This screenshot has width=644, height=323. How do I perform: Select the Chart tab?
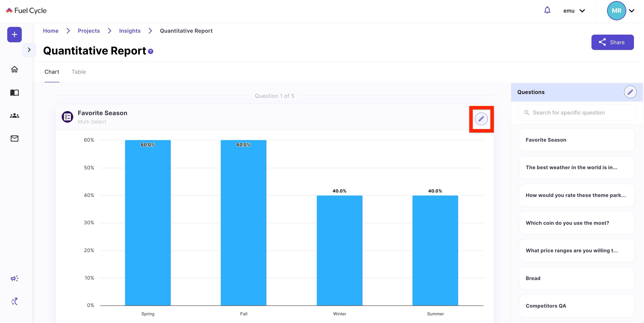(x=52, y=72)
